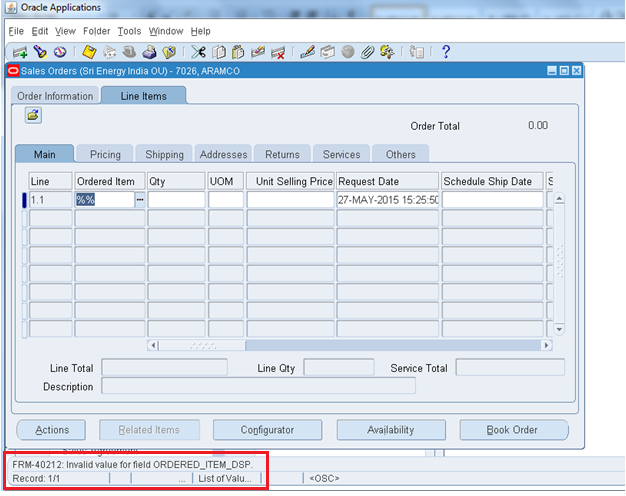This screenshot has width=626, height=496.
Task: Click the Print icon
Action: 149,52
